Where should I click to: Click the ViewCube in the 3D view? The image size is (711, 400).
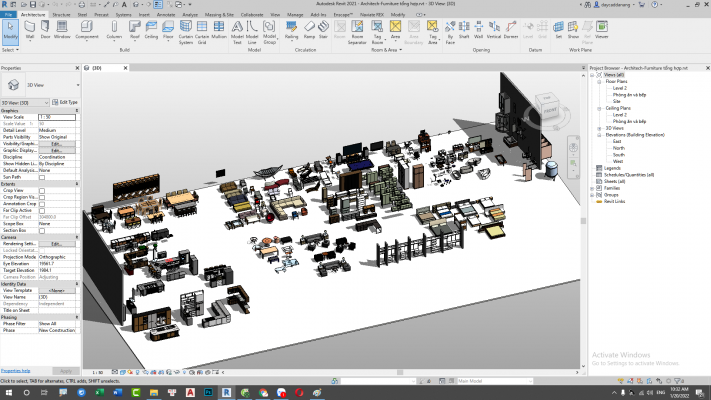click(546, 104)
